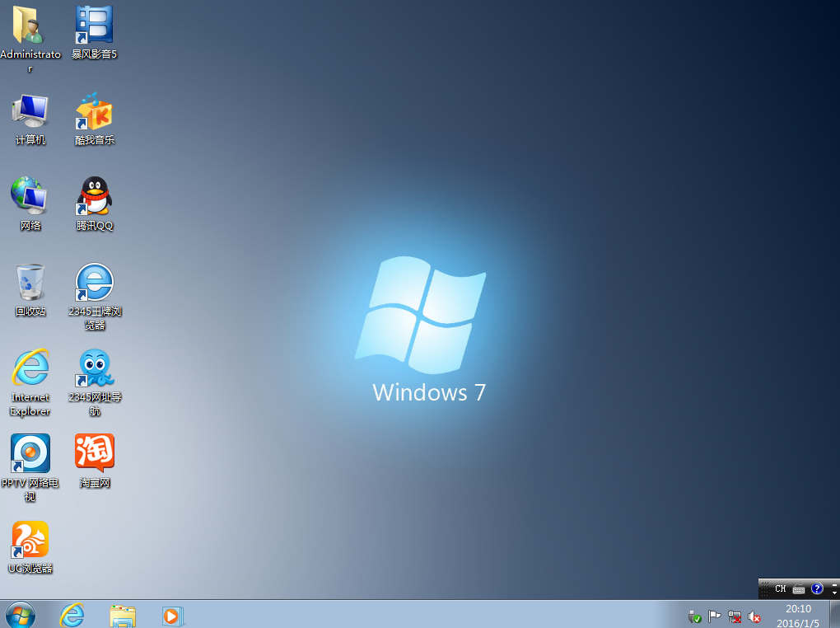This screenshot has height=628, width=840.
Task: Launch 酷我音乐 shortcut
Action: tap(94, 119)
